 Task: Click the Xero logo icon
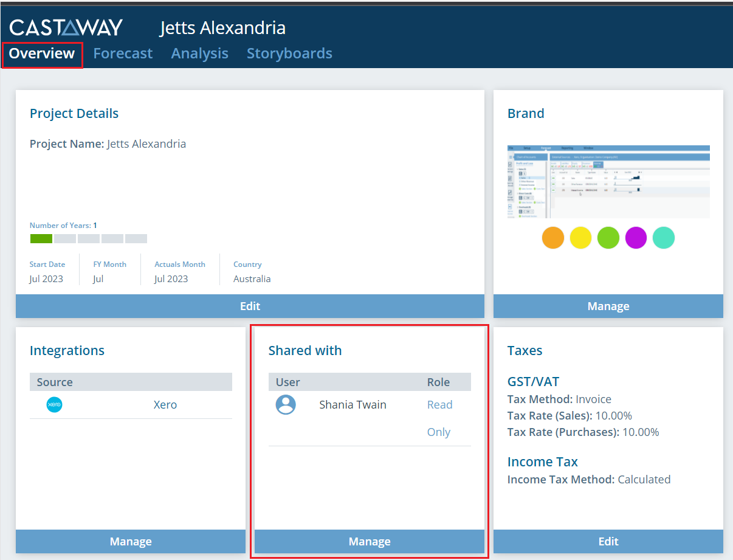(x=55, y=405)
